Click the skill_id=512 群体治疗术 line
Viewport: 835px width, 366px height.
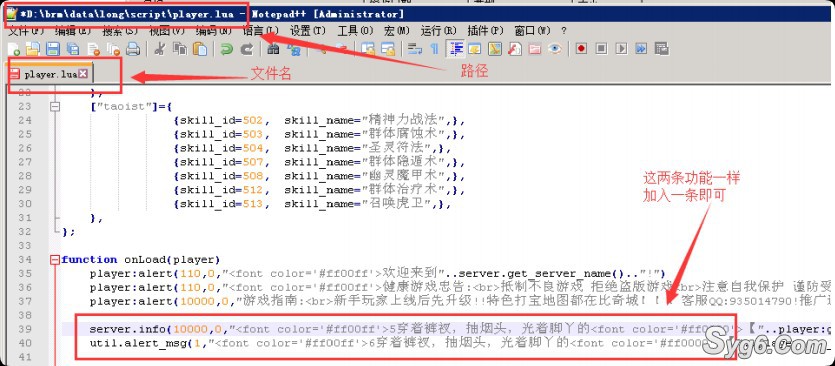pos(320,190)
